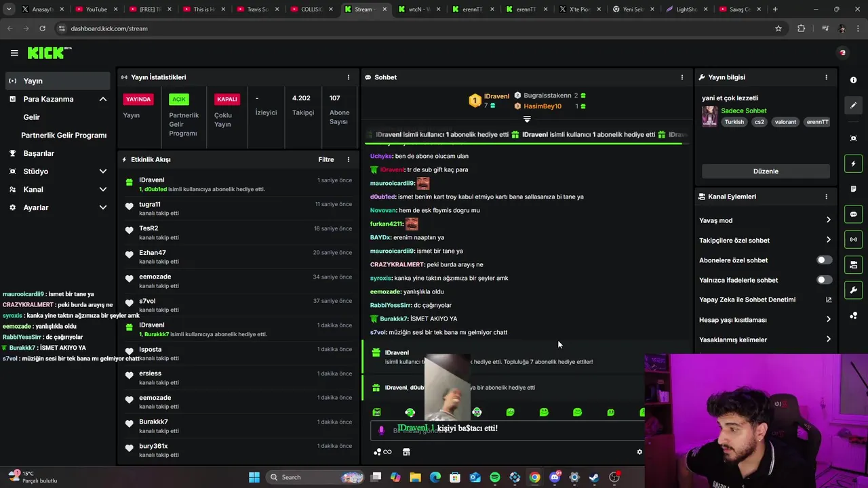The width and height of the screenshot is (868, 488).
Task: Click the valorant tag
Action: [x=785, y=122]
